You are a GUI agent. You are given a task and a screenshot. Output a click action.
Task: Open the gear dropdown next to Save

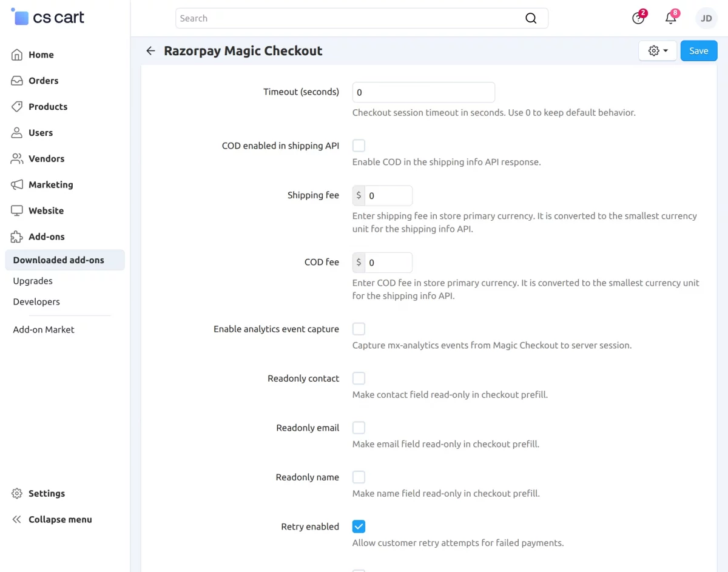tap(658, 51)
